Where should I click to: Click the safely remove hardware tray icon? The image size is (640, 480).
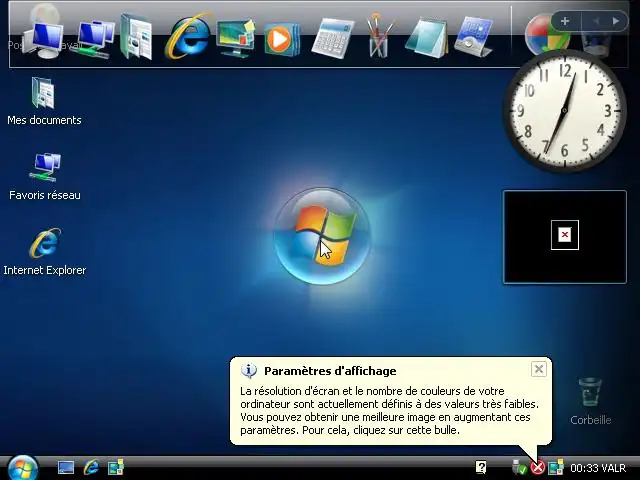[x=519, y=467]
